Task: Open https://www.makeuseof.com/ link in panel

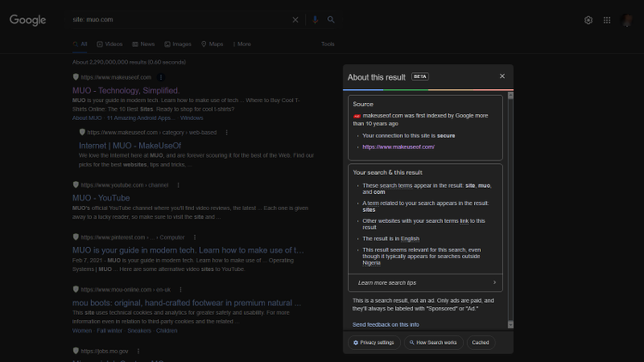Action: click(398, 147)
